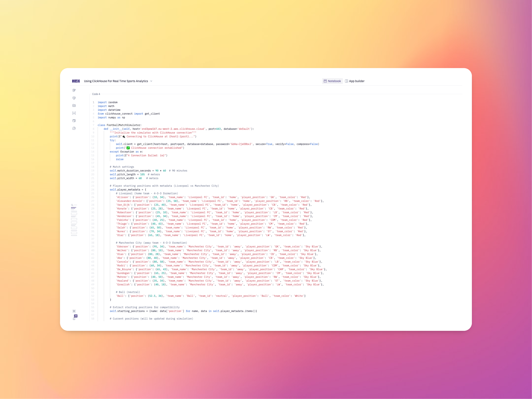Open the Files folder sidebar icon
The height and width of the screenshot is (399, 532).
pyautogui.click(x=74, y=106)
